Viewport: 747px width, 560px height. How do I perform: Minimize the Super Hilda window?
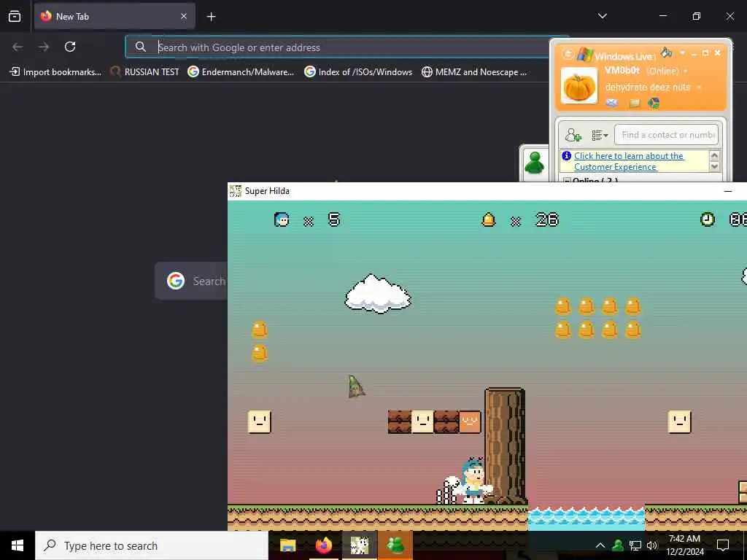click(727, 191)
